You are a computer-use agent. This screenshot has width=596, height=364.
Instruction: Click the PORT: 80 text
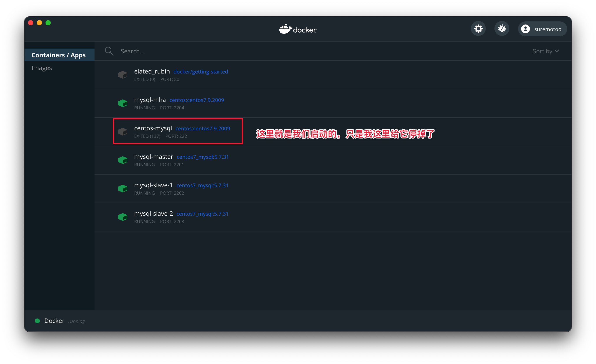(x=170, y=79)
